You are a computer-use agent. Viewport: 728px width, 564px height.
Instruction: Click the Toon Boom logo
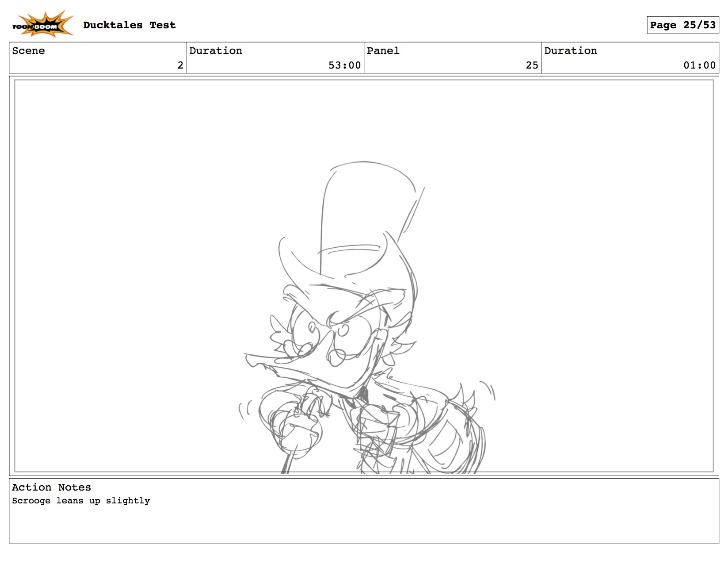(x=42, y=24)
